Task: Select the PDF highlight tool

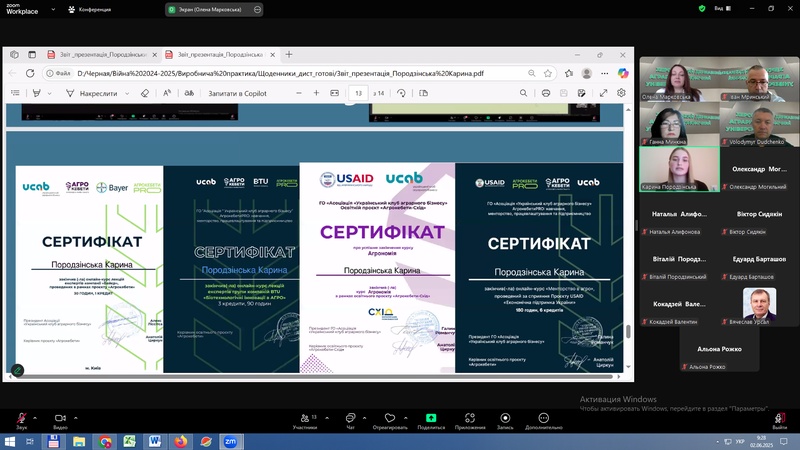Action: coord(37,93)
